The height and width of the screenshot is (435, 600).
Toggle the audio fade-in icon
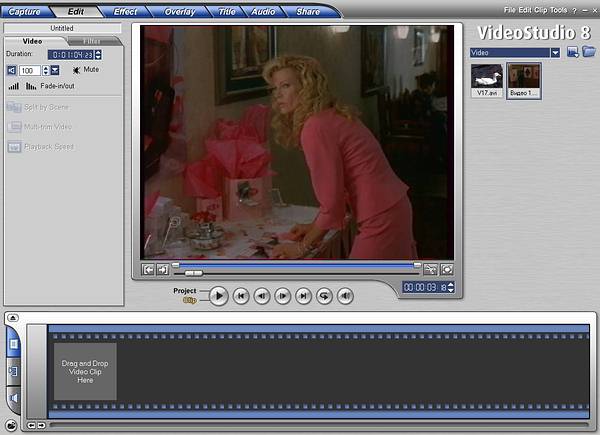click(13, 86)
